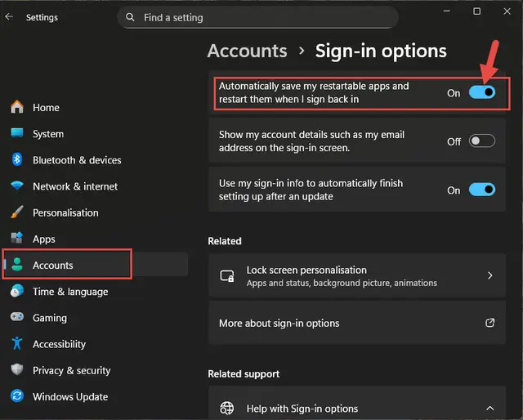Image resolution: width=523 pixels, height=420 pixels.
Task: Click the back arrow icon
Action: click(x=9, y=16)
